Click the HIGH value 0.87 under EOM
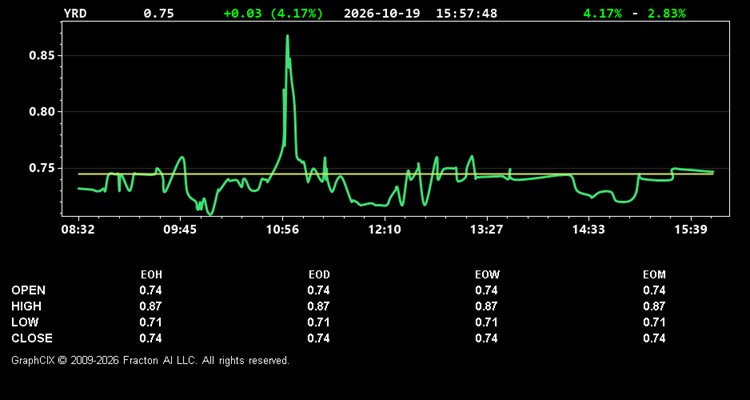Screen dimensions: 750x400 654,306
